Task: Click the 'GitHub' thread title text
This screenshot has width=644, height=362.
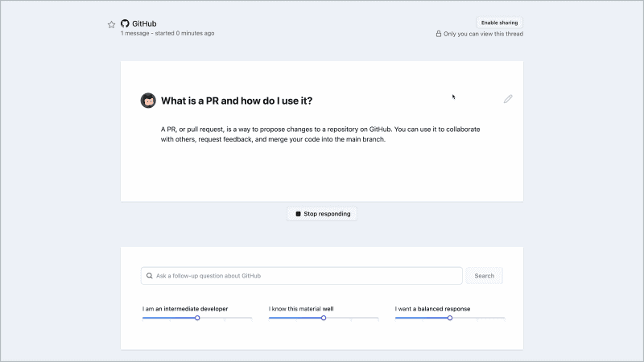Action: tap(144, 24)
